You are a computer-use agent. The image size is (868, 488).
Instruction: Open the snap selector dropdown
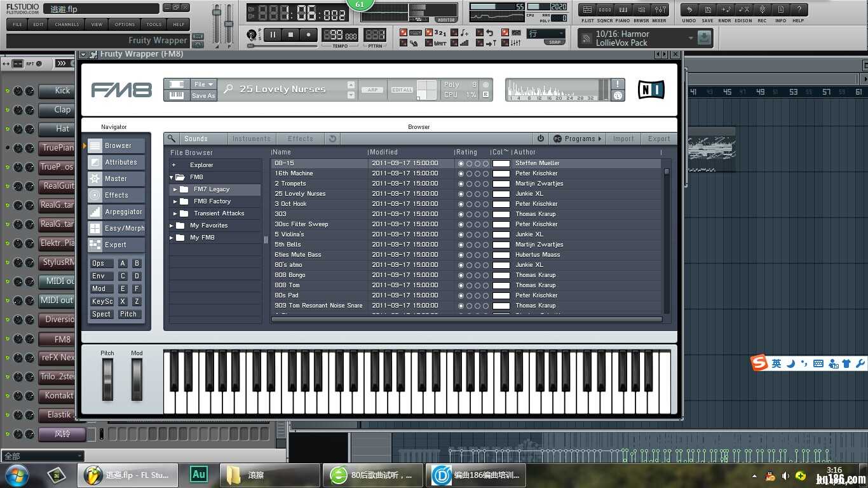[546, 34]
